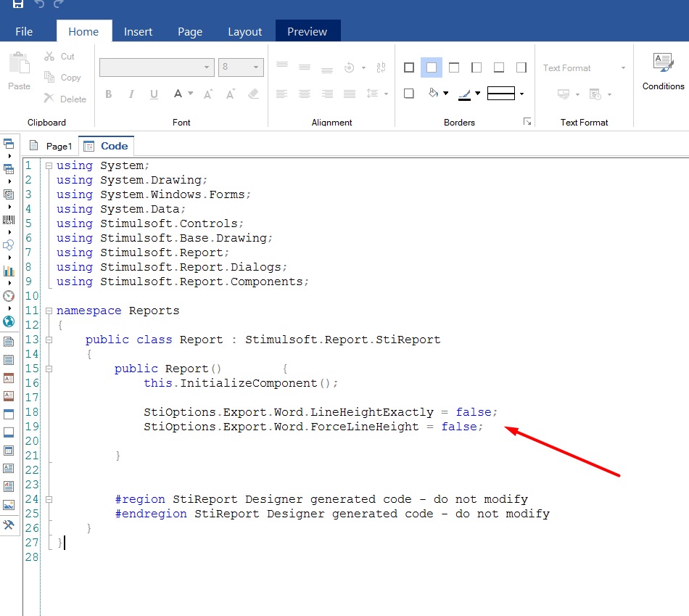The image size is (689, 616).
Task: Toggle align center horizontally
Action: tap(305, 94)
